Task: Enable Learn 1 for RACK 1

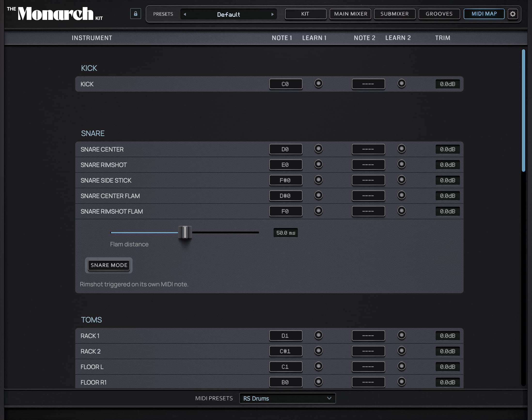Action: [318, 335]
